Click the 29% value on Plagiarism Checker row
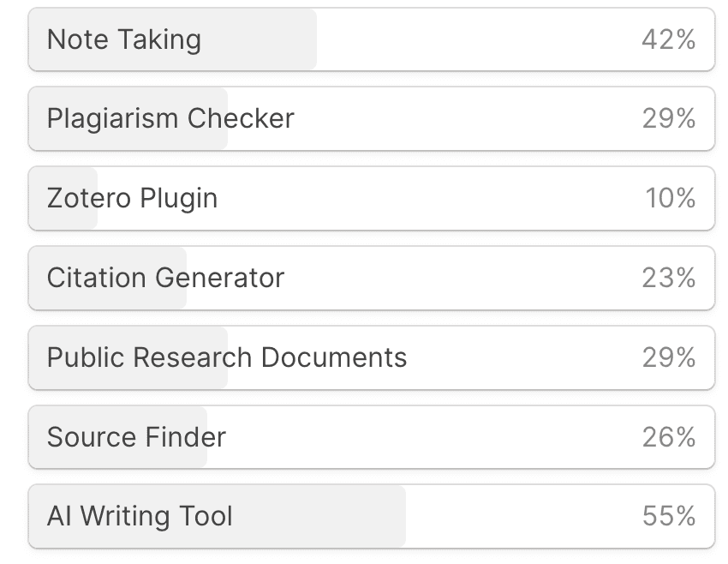728x564 pixels. (668, 119)
